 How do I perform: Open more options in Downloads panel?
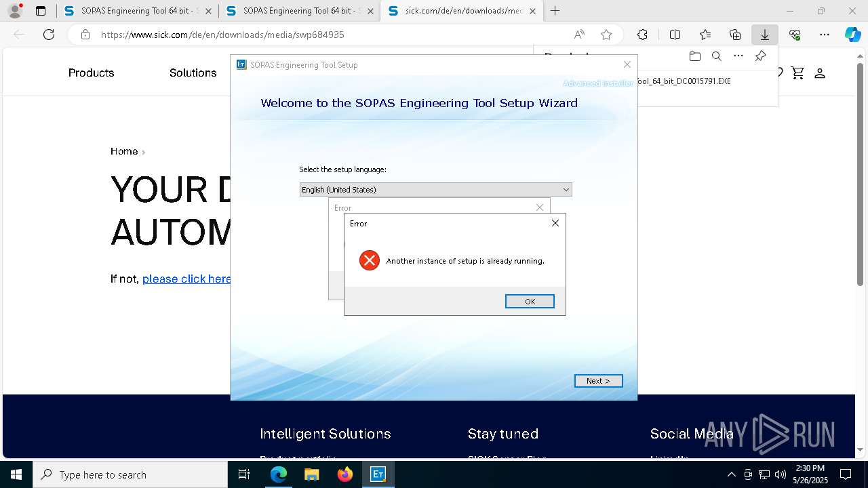click(x=738, y=56)
